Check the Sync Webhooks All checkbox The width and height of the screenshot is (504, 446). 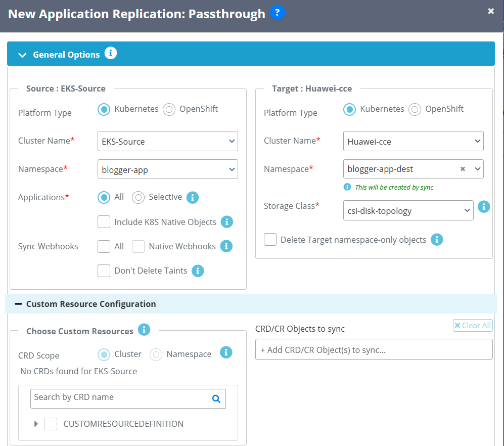[x=104, y=247]
